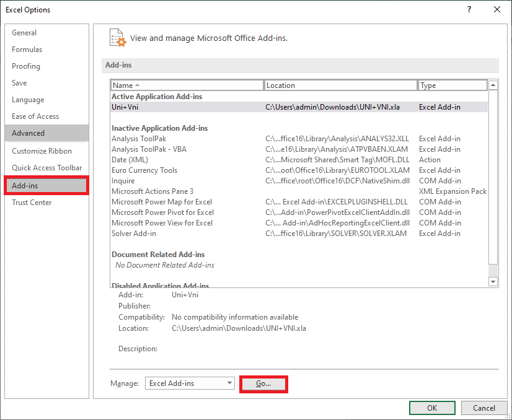Select Proofing in the sidebar
This screenshot has height=420, width=512.
[x=46, y=66]
